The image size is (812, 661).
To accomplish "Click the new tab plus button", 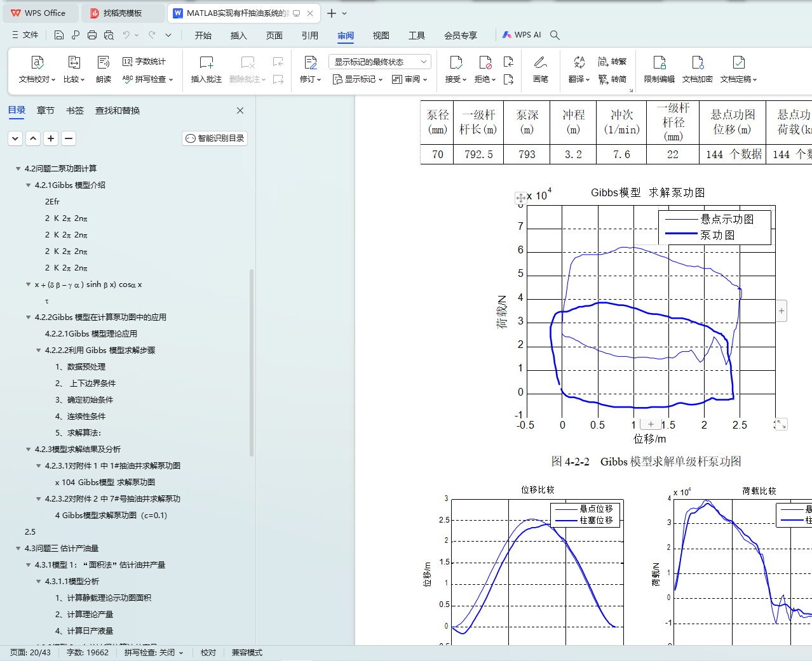I will 332,13.
